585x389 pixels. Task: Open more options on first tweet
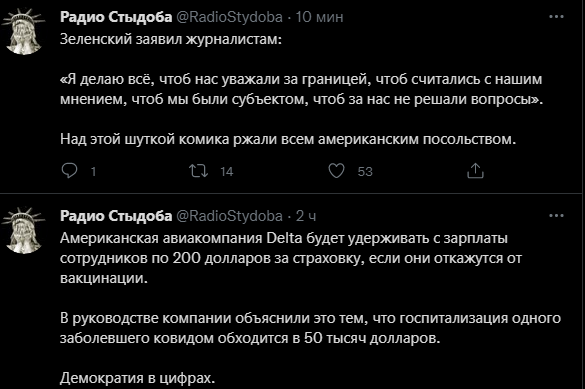(x=556, y=17)
